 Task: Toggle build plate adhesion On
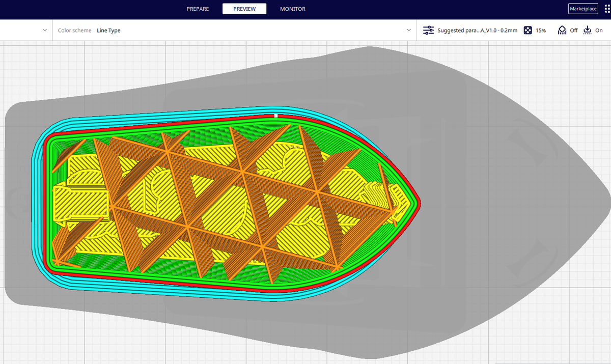point(600,30)
